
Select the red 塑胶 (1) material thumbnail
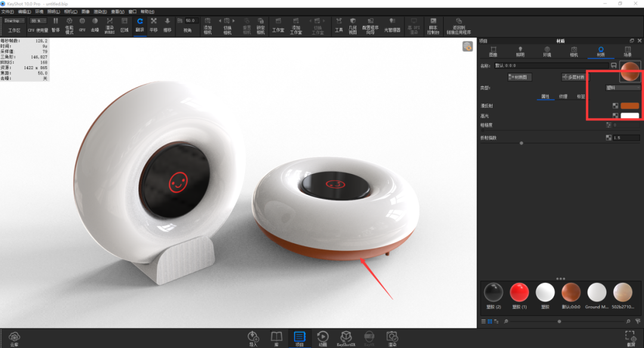click(x=519, y=293)
